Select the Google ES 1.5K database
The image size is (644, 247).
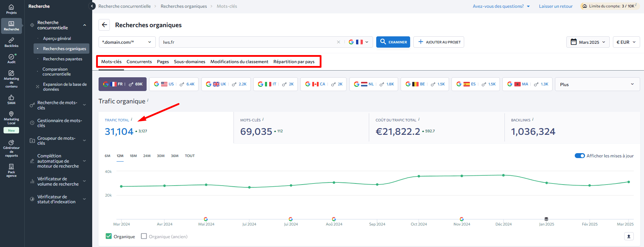click(x=475, y=84)
